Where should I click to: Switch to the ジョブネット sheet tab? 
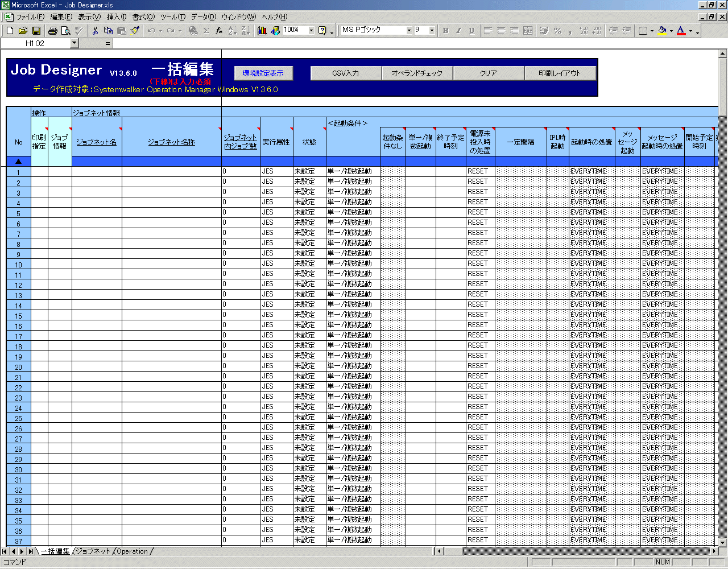(x=93, y=551)
